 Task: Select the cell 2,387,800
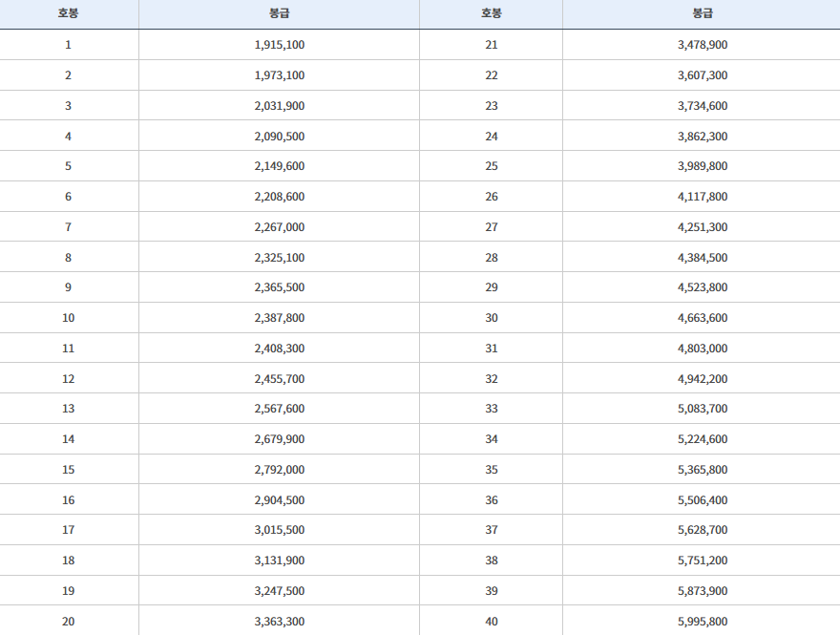(x=279, y=318)
